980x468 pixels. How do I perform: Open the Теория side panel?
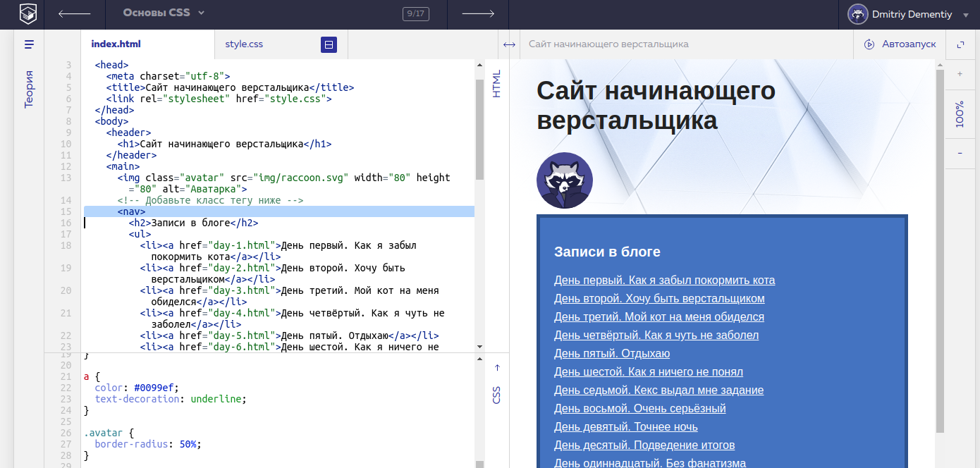coord(29,89)
